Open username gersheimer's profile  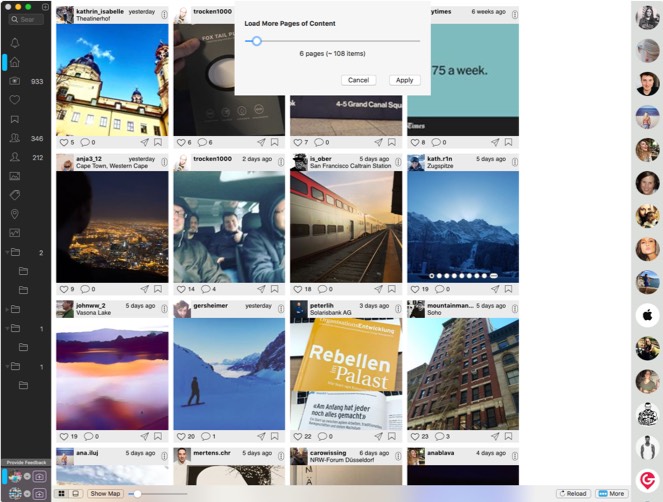tap(210, 305)
